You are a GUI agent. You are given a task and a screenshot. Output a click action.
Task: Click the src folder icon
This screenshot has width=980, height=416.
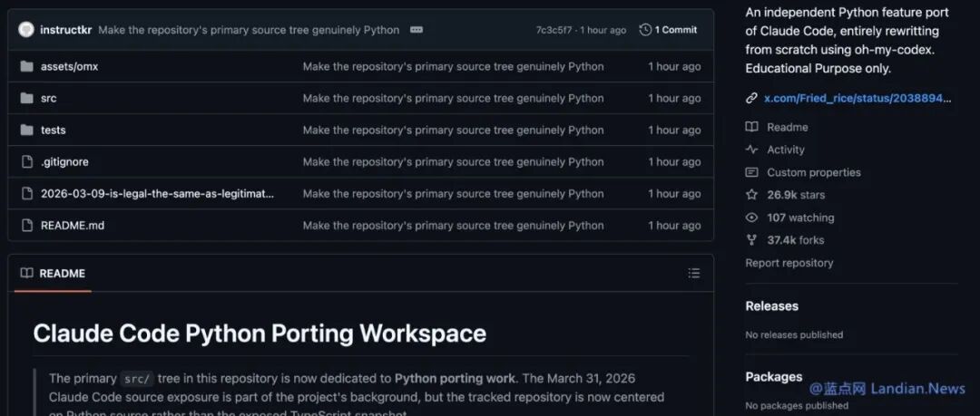coord(26,98)
